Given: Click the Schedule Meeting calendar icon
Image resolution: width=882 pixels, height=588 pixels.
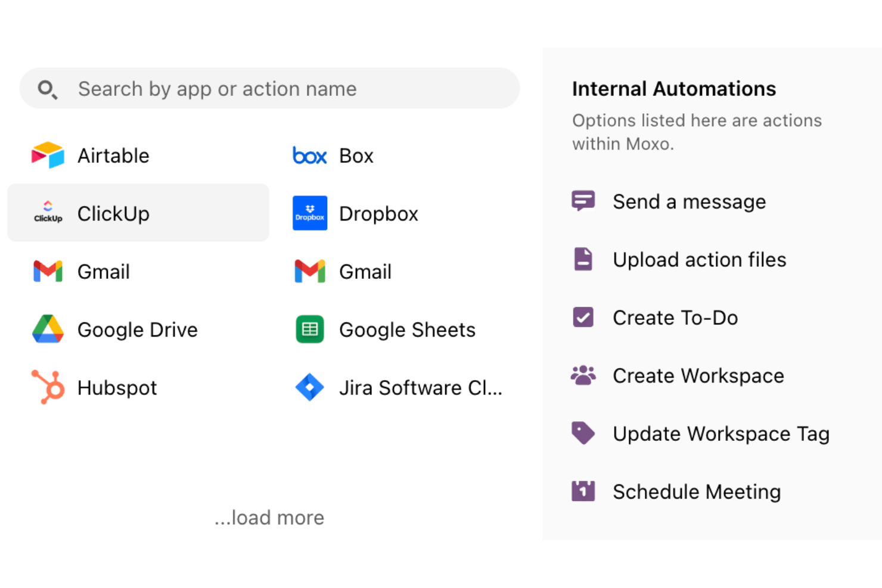Looking at the screenshot, I should pos(583,491).
